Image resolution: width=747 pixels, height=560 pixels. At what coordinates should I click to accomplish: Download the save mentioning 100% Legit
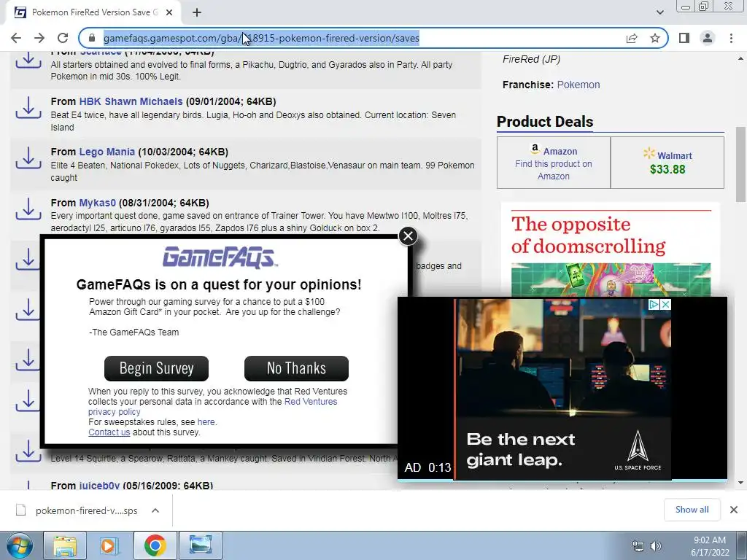click(28, 60)
